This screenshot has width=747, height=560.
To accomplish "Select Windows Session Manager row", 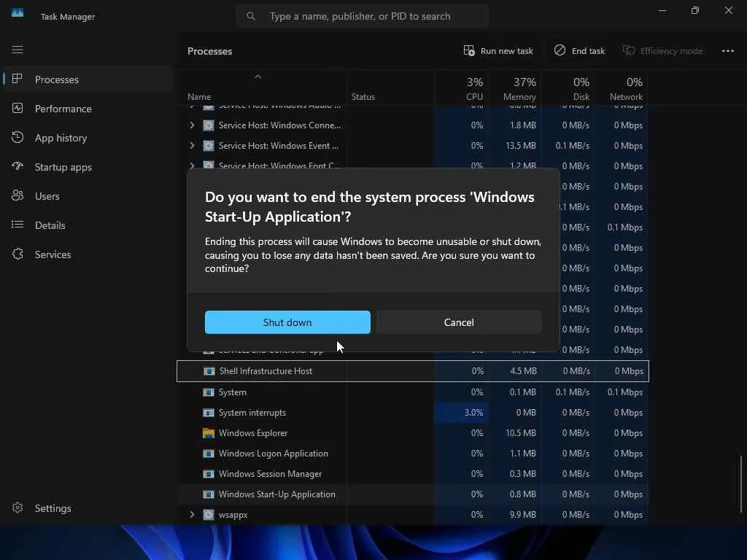I will coord(413,474).
